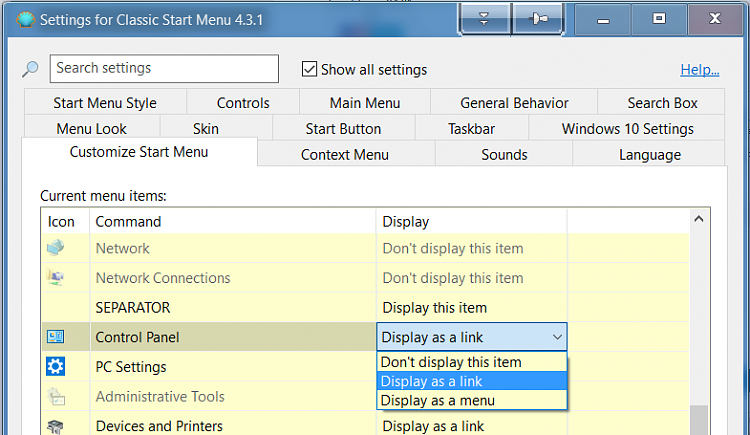Choose "Don't display this item" option
The image size is (750, 435).
472,362
